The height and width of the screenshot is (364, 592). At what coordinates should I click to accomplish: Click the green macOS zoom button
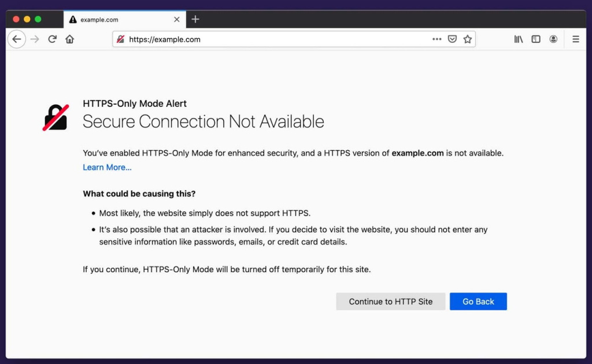(38, 18)
